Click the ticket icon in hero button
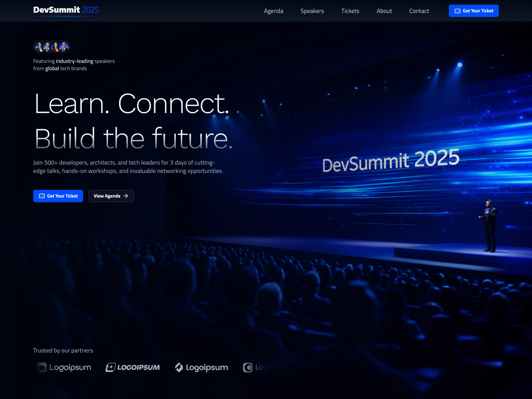532x399 pixels. pos(42,196)
